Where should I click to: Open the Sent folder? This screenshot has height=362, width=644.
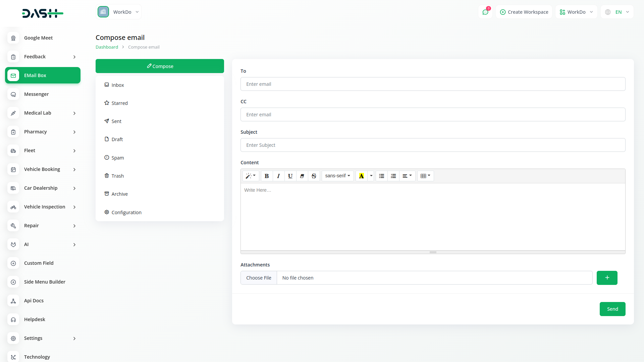point(160,121)
